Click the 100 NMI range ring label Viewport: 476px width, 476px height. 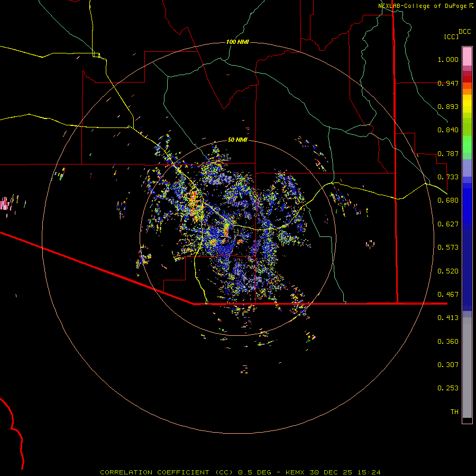[x=237, y=42]
